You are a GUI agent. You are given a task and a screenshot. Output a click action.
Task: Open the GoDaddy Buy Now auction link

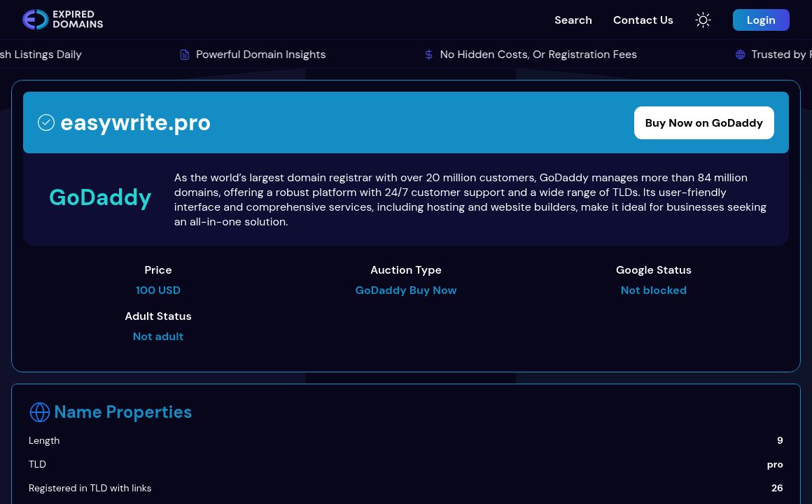click(406, 290)
